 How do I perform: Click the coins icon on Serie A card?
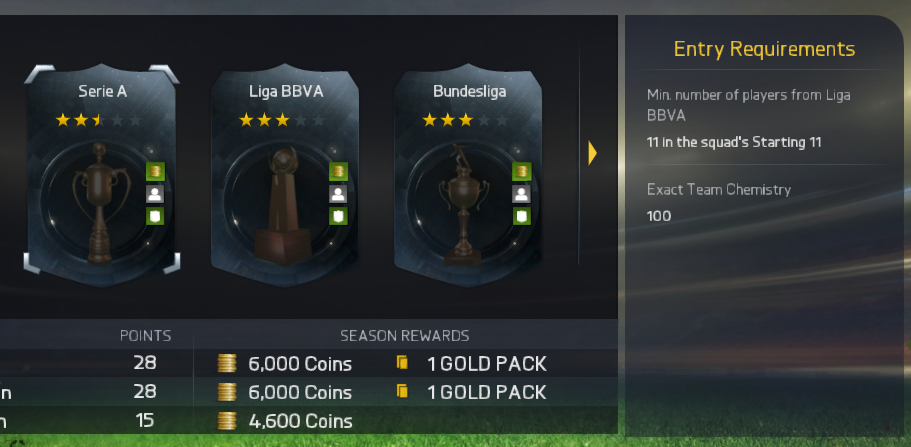click(x=155, y=171)
